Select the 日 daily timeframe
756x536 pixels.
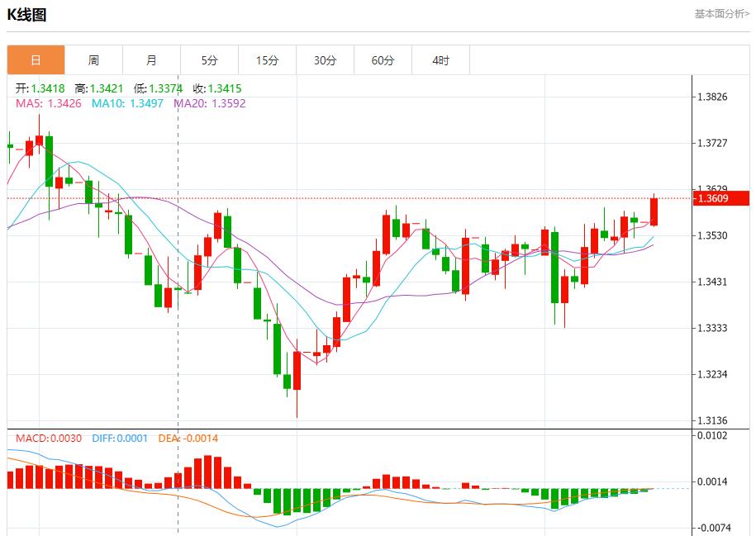[x=36, y=59]
